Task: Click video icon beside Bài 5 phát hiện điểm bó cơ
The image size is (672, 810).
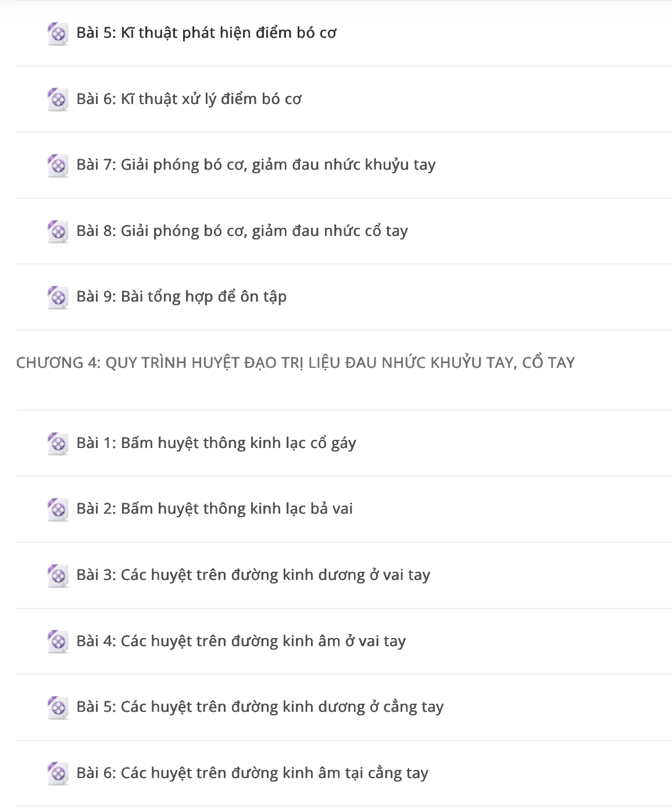Action: (58, 34)
